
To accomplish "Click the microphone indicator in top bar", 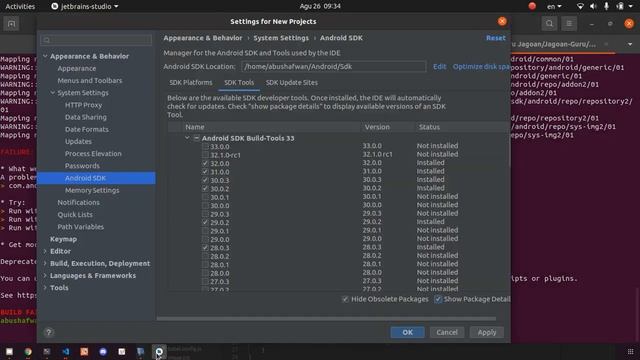I will pos(606,6).
